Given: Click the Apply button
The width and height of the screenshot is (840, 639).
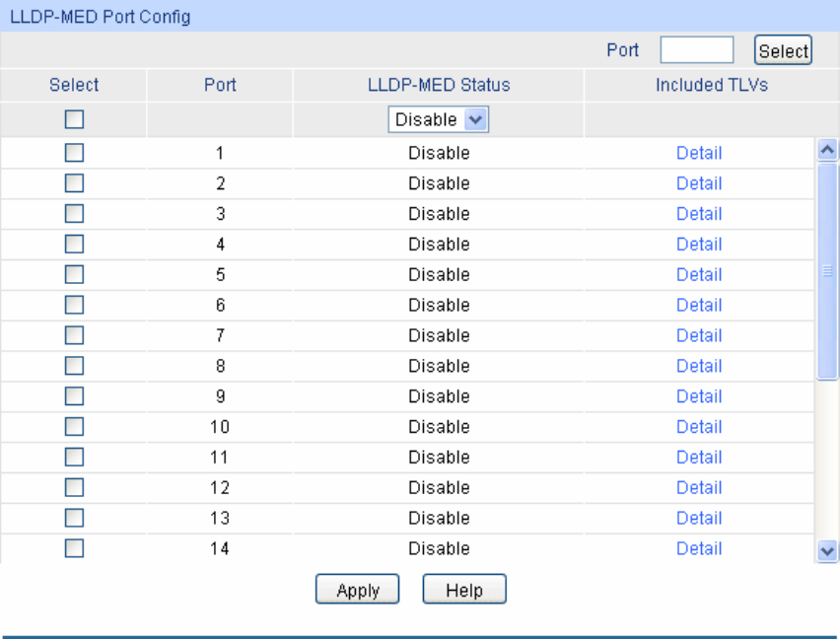Looking at the screenshot, I should coord(357,590).
